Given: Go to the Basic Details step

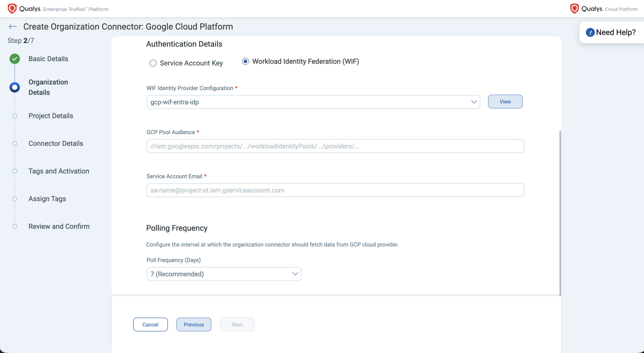Looking at the screenshot, I should (48, 59).
